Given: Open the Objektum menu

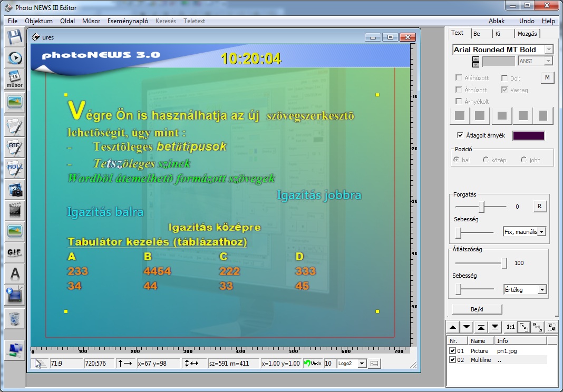Looking at the screenshot, I should click(38, 21).
